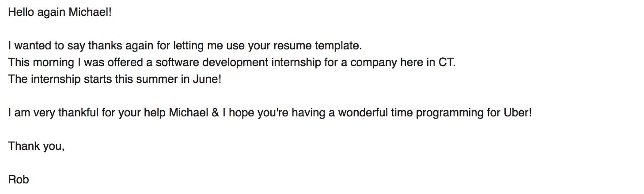The width and height of the screenshot is (644, 194).
Task: Click the closing line 'Thank you,'
Action: pyautogui.click(x=36, y=146)
